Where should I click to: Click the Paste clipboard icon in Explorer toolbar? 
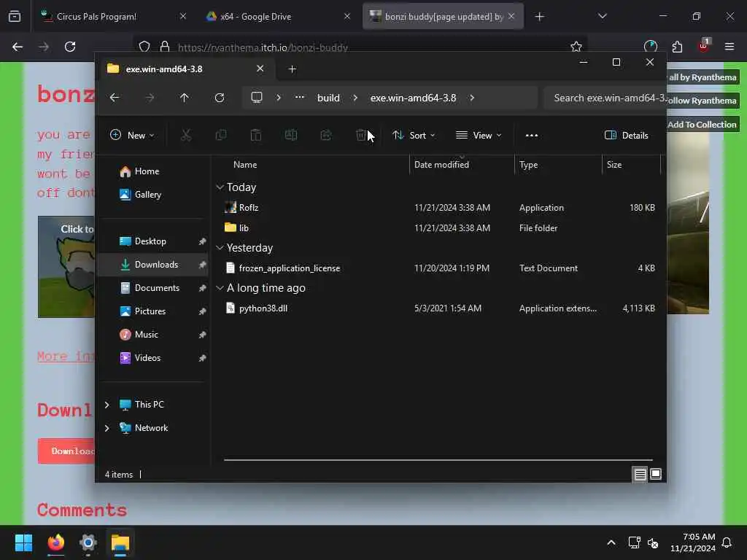click(x=256, y=135)
